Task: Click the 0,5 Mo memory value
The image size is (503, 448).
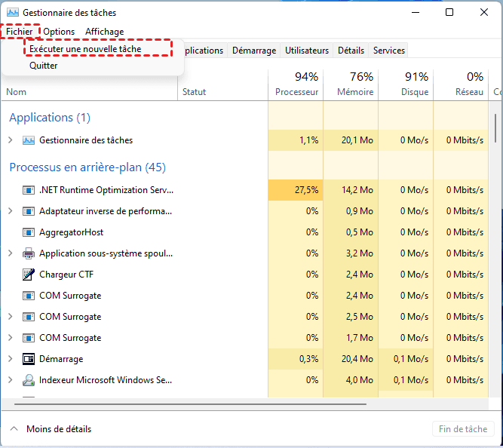Action: point(359,232)
